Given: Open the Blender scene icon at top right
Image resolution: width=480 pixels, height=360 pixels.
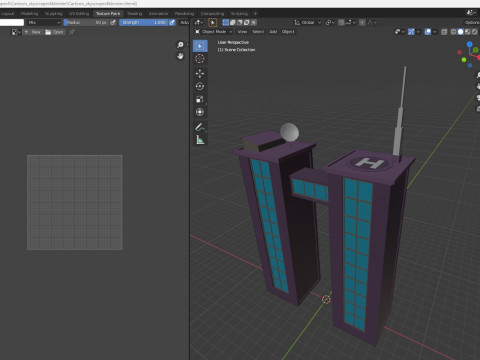Looking at the screenshot, I should pyautogui.click(x=471, y=13).
